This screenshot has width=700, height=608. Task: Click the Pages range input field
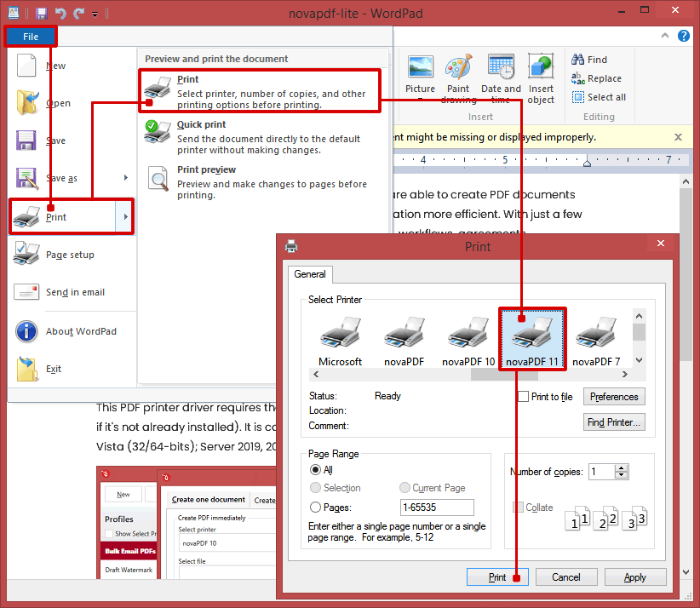(x=438, y=507)
